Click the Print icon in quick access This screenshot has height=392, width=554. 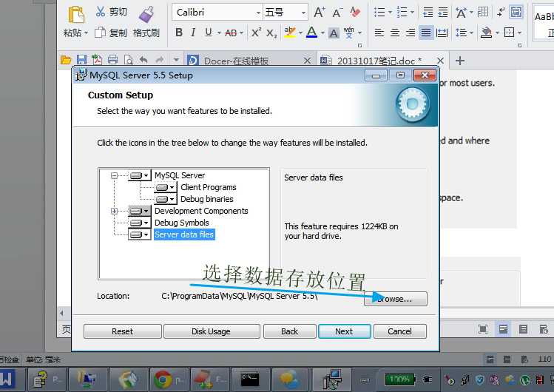coord(112,60)
